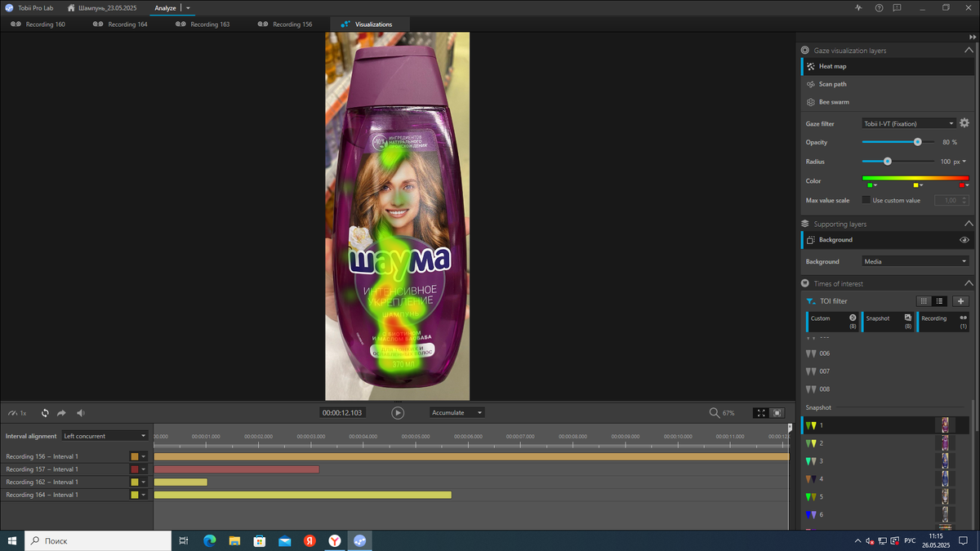Toggle the Custom TOI filter
980x551 pixels.
tap(832, 322)
